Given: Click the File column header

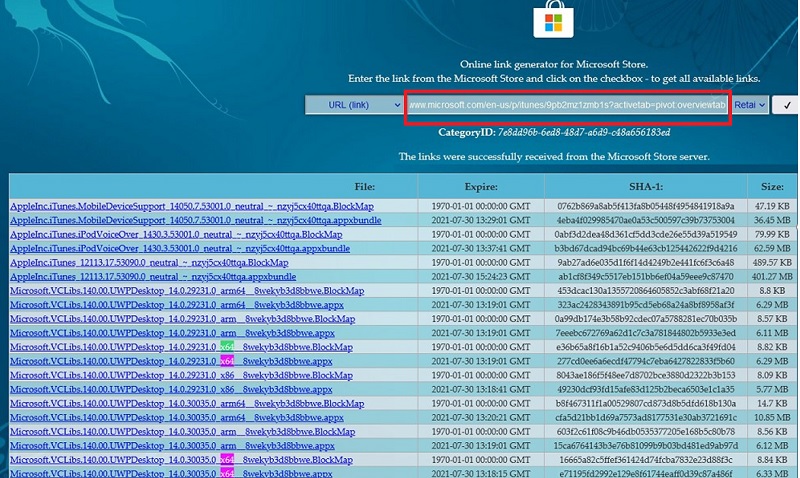Looking at the screenshot, I should tap(364, 186).
